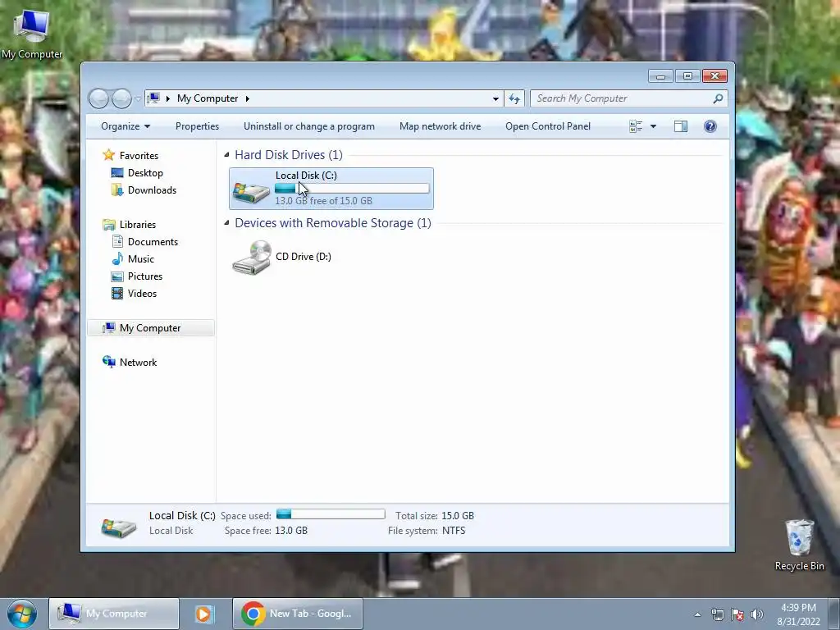This screenshot has height=630, width=840.
Task: Click Properties in the toolbar
Action: point(197,126)
